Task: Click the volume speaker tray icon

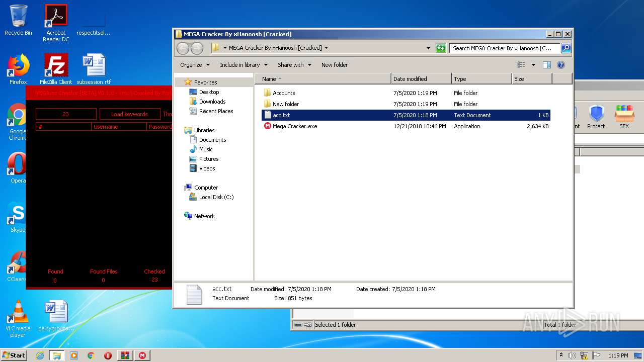Action: (x=572, y=355)
